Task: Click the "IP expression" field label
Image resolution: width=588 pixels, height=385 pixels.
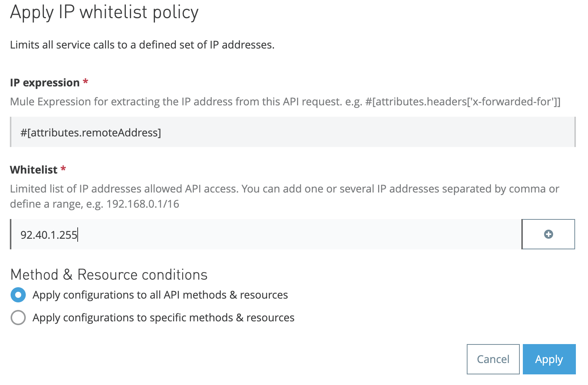Action: (x=45, y=83)
